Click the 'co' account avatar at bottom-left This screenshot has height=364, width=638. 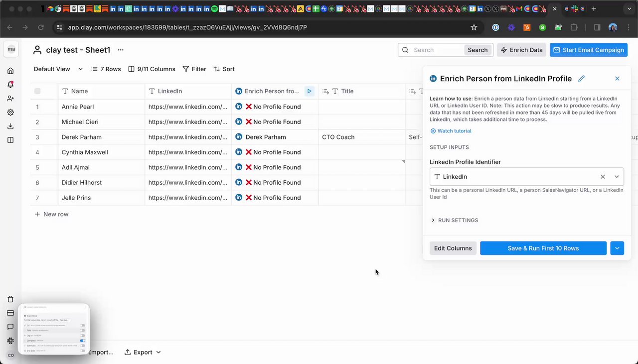(x=11, y=355)
